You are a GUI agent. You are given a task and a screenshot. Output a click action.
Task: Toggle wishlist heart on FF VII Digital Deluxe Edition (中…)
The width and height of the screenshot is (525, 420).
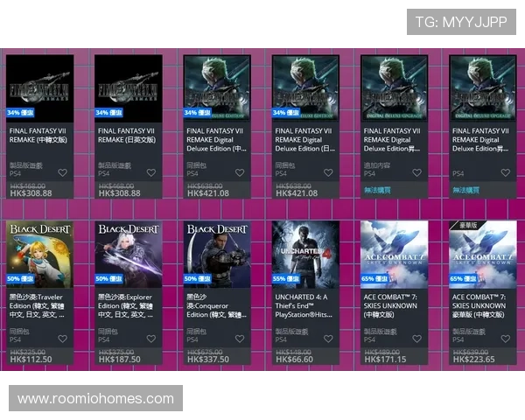click(239, 173)
